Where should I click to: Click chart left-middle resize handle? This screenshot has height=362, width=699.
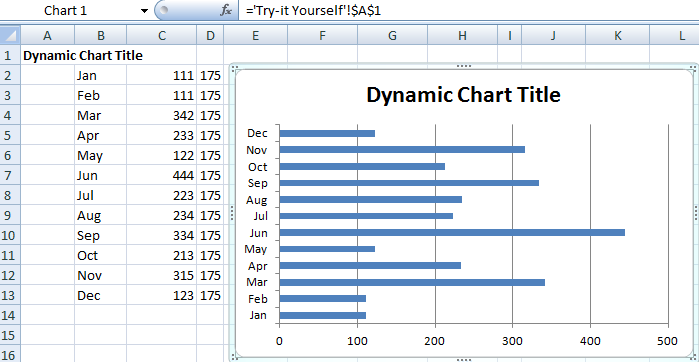pyautogui.click(x=232, y=213)
